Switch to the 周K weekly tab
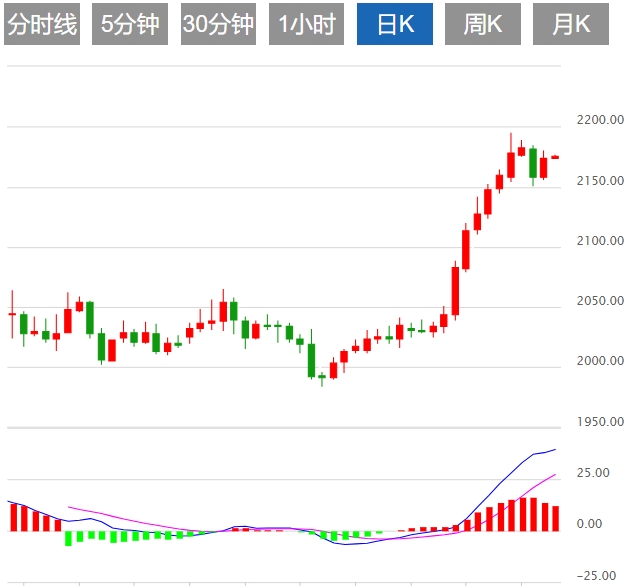Screen dimensions: 624x586 click(483, 24)
